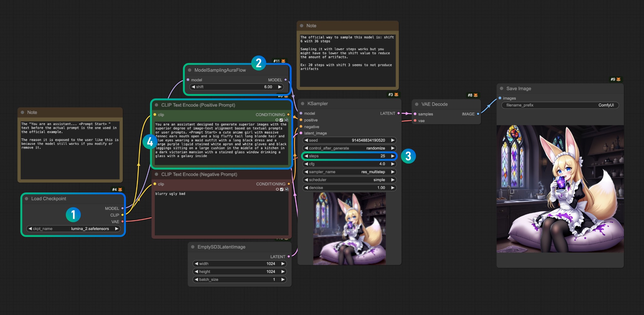Click the positive prompt text area
This screenshot has width=644, height=315.
coord(221,143)
